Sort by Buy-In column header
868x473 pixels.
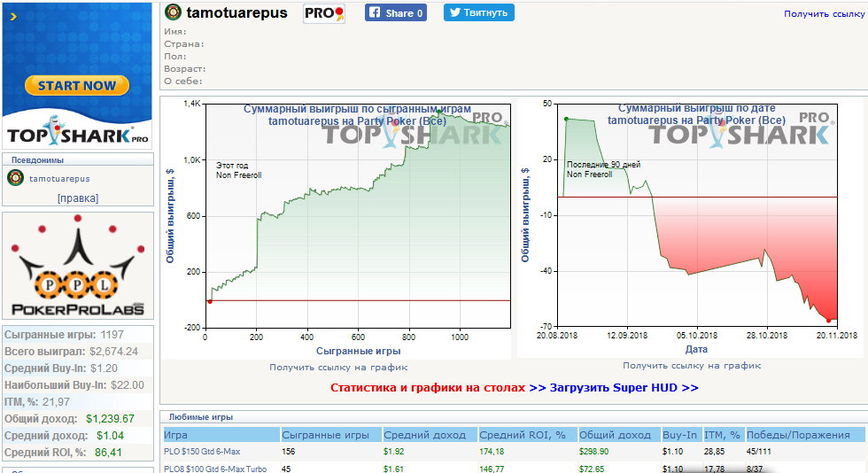[x=682, y=435]
